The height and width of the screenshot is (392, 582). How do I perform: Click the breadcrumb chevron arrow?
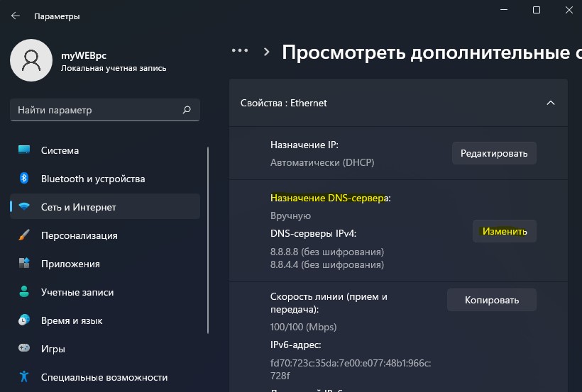[x=266, y=52]
